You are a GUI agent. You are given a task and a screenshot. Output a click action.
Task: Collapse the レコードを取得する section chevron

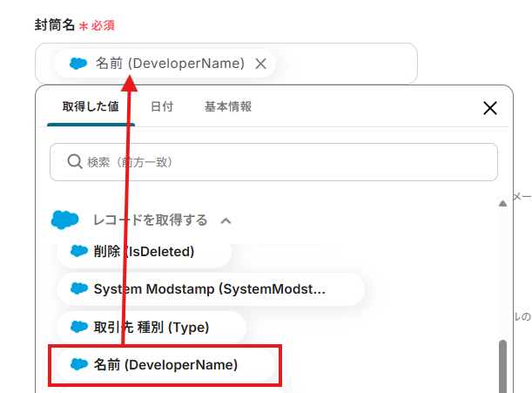(226, 220)
